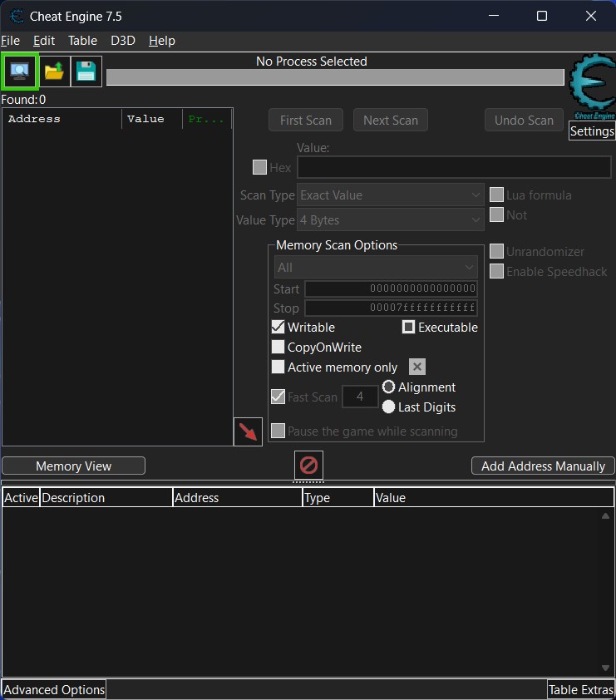Click the cheat table scroll up arrow
Screen dimensions: 616x700
pyautogui.click(x=605, y=515)
